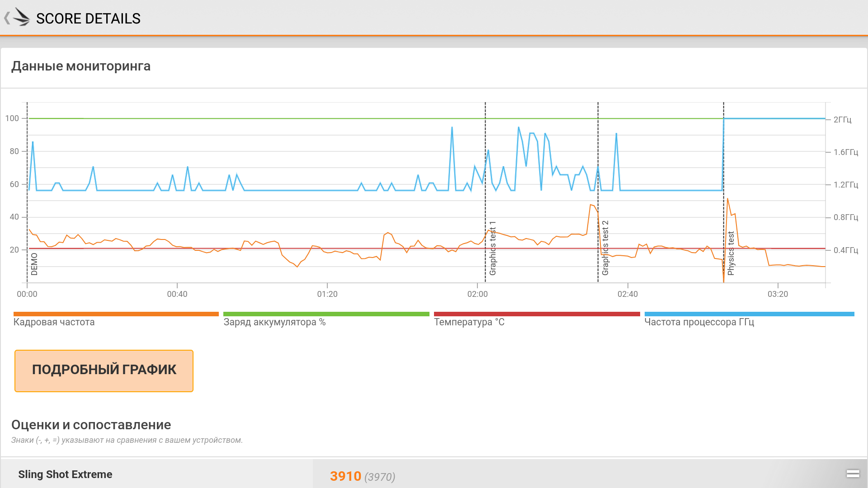Toggle the Заряд аккумулятора % legend series
Viewport: 868px width, 488px height.
(x=274, y=322)
